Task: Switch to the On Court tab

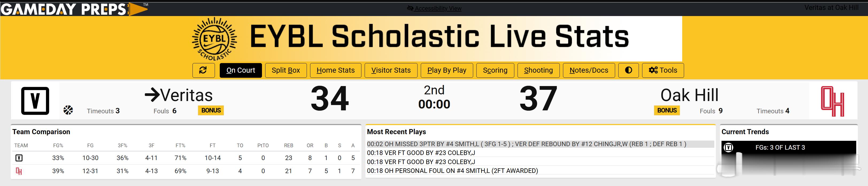Action: click(x=241, y=70)
